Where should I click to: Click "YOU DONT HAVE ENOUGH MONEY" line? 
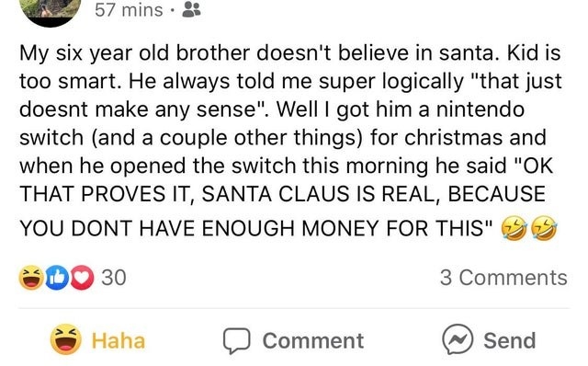[255, 228]
